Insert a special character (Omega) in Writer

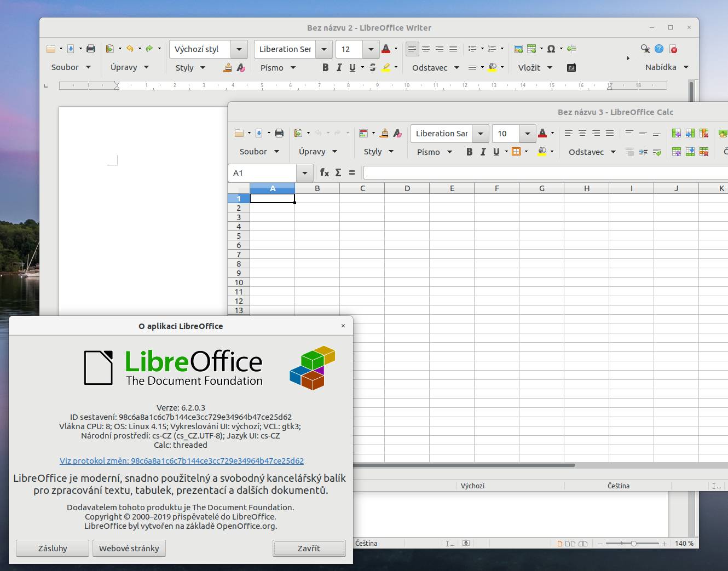click(551, 49)
